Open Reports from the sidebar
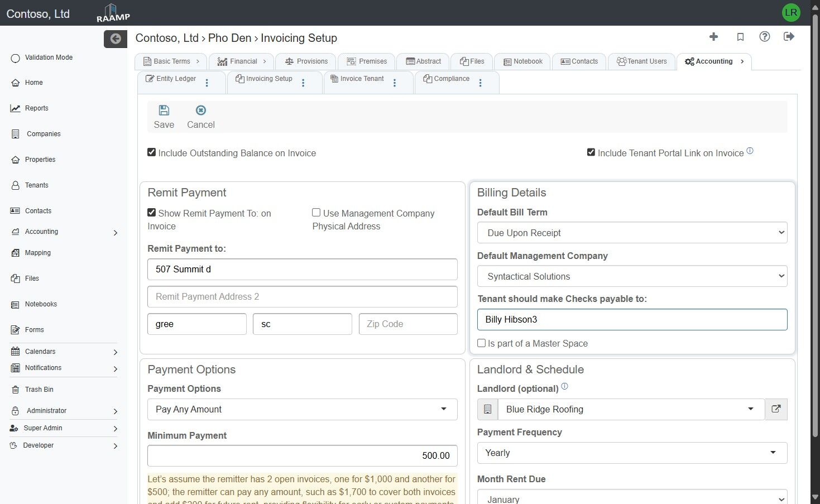The image size is (820, 504). click(x=36, y=108)
